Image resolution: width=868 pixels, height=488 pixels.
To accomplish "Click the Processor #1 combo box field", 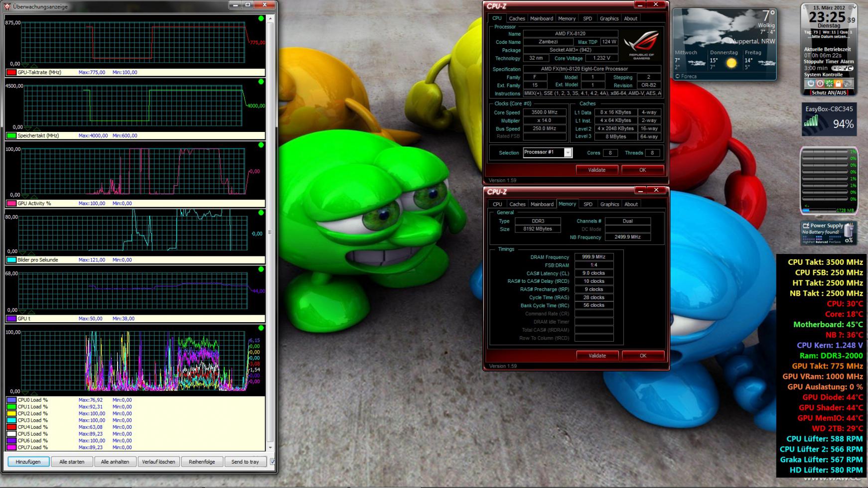I will pyautogui.click(x=547, y=153).
